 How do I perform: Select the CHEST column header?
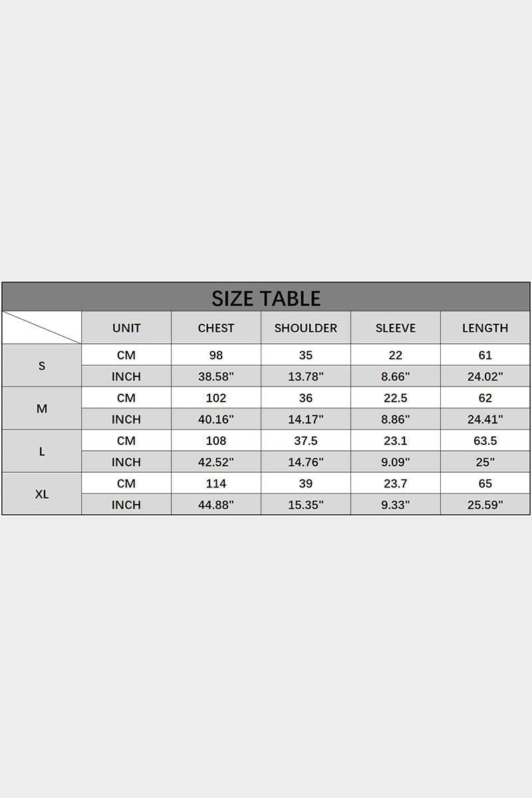point(216,328)
